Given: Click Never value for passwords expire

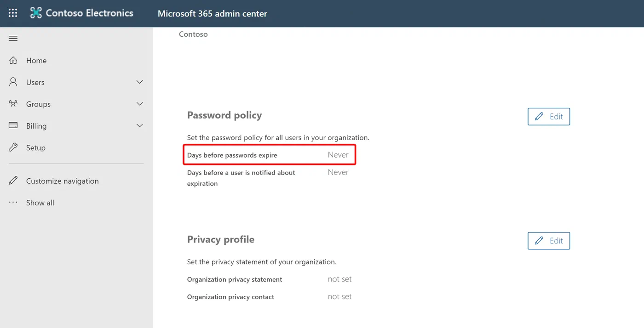Looking at the screenshot, I should pyautogui.click(x=338, y=155).
